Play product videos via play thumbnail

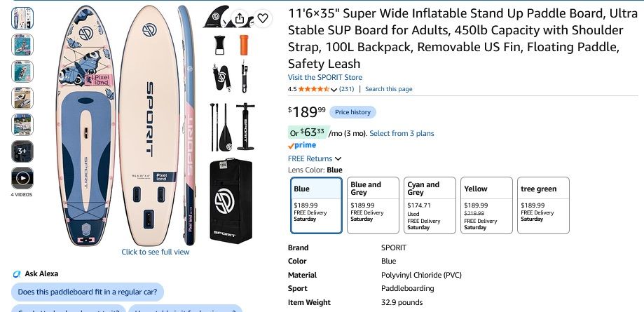coord(22,178)
